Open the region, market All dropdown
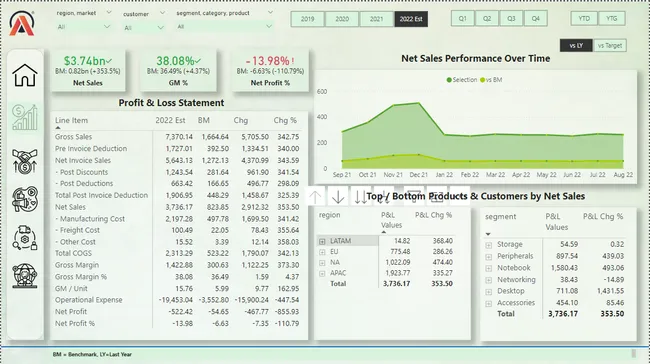 (x=84, y=27)
